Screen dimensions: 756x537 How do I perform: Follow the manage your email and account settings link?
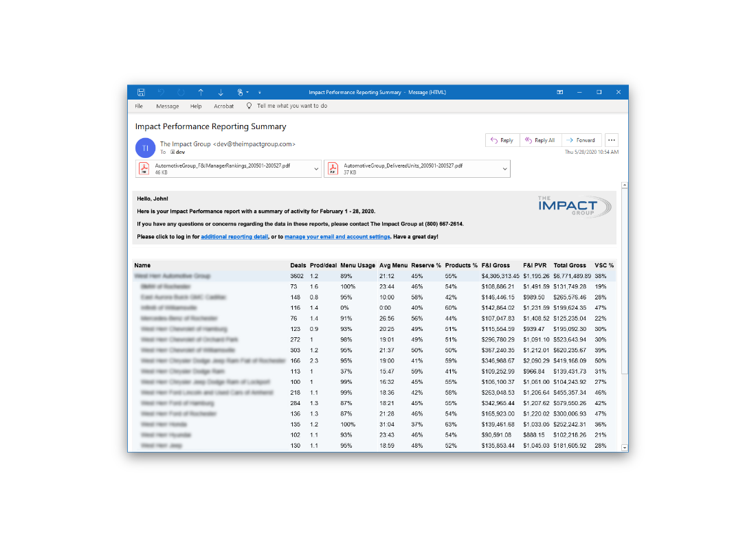337,237
